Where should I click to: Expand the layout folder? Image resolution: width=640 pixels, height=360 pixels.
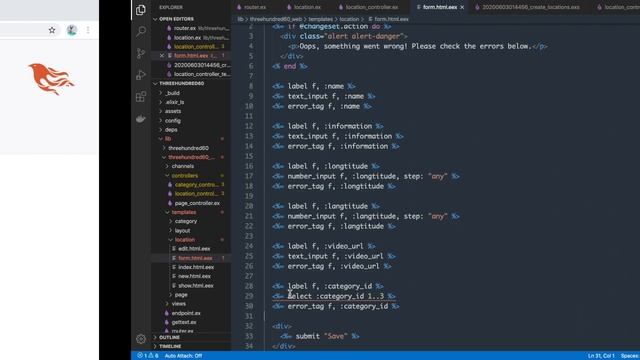pos(182,231)
